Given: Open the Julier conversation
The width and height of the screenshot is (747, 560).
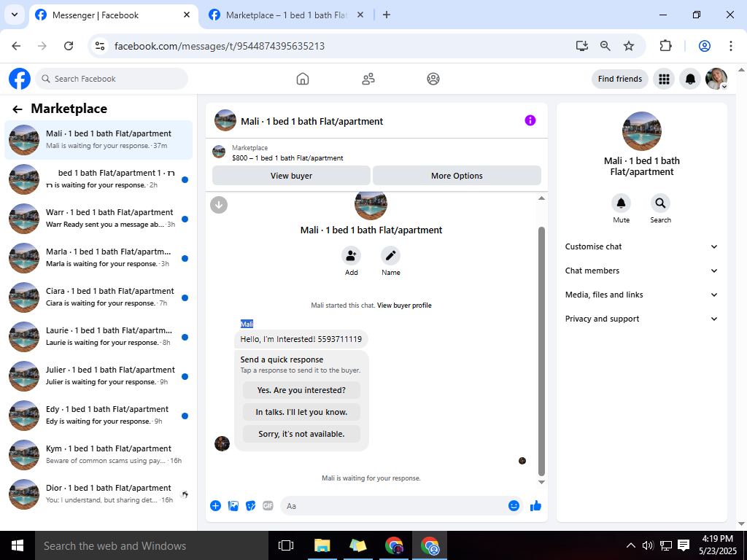Looking at the screenshot, I should click(x=98, y=376).
